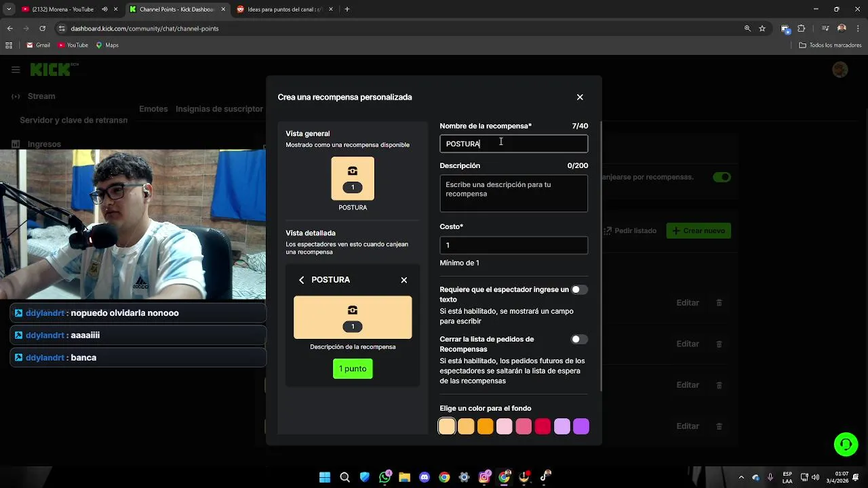
Task: Pick the orange background color swatch
Action: point(485,426)
